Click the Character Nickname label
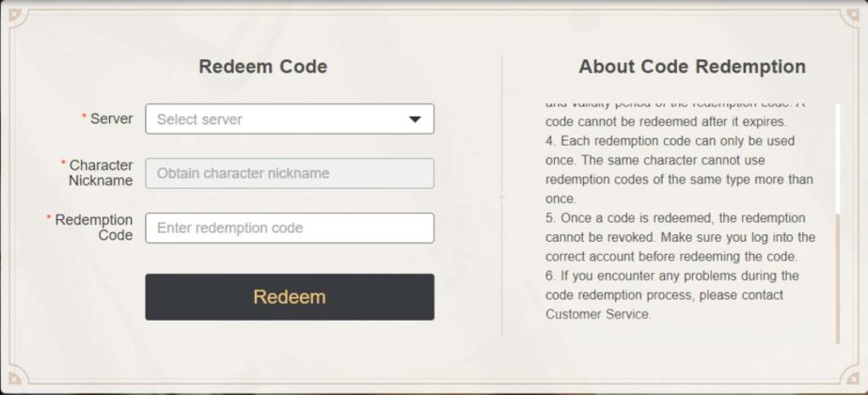The width and height of the screenshot is (868, 395). (101, 173)
